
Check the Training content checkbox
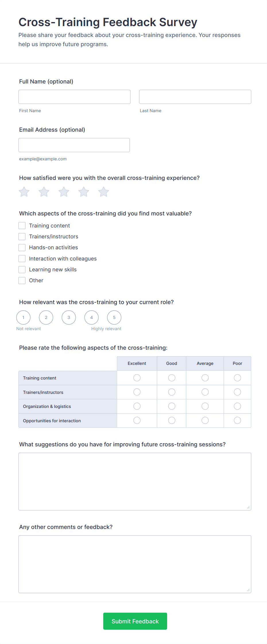point(22,225)
